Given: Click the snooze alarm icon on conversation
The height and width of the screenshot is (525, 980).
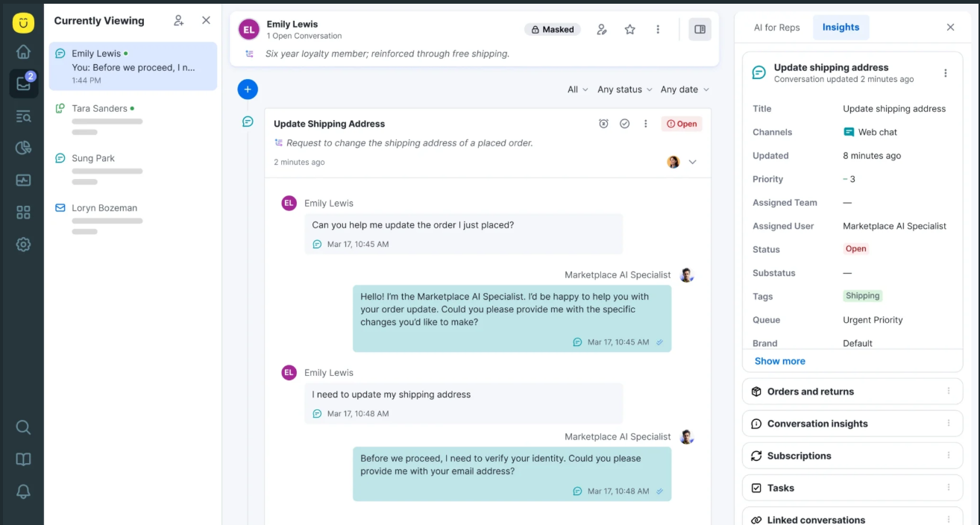Looking at the screenshot, I should tap(603, 124).
